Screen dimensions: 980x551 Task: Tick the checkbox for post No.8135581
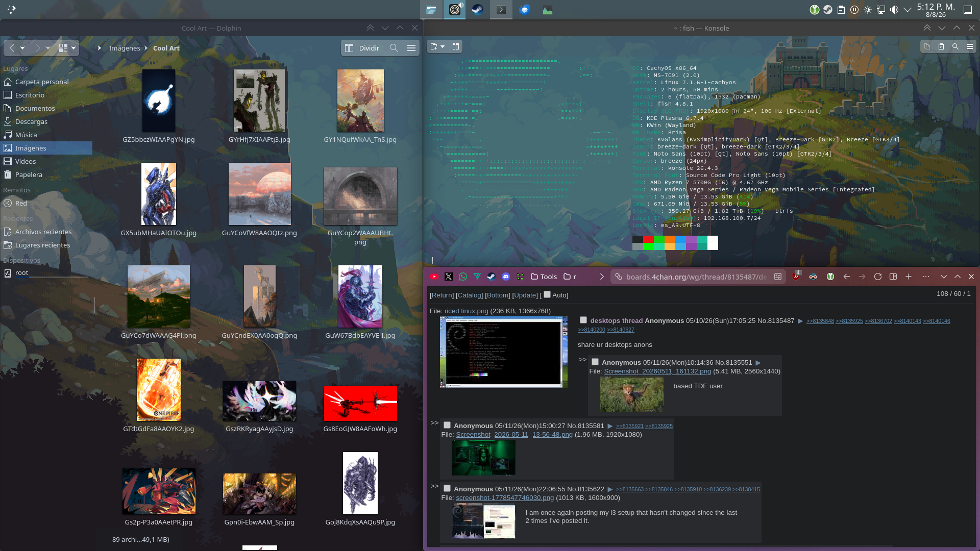pos(447,425)
